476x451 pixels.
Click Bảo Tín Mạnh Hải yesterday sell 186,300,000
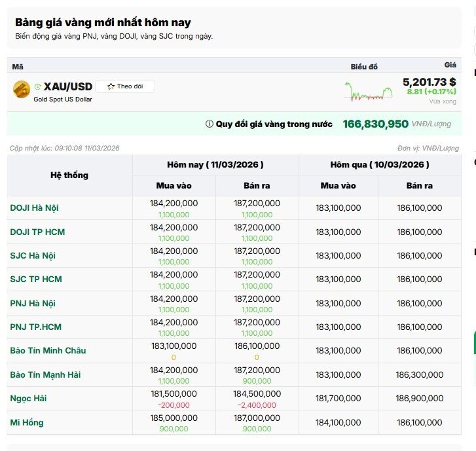[x=420, y=375]
